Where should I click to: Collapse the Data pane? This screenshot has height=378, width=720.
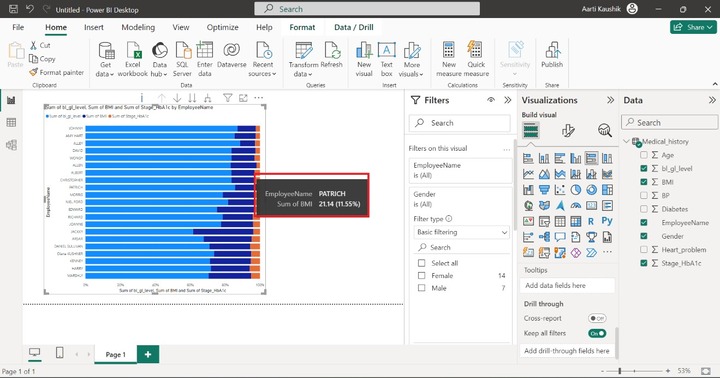click(x=712, y=100)
